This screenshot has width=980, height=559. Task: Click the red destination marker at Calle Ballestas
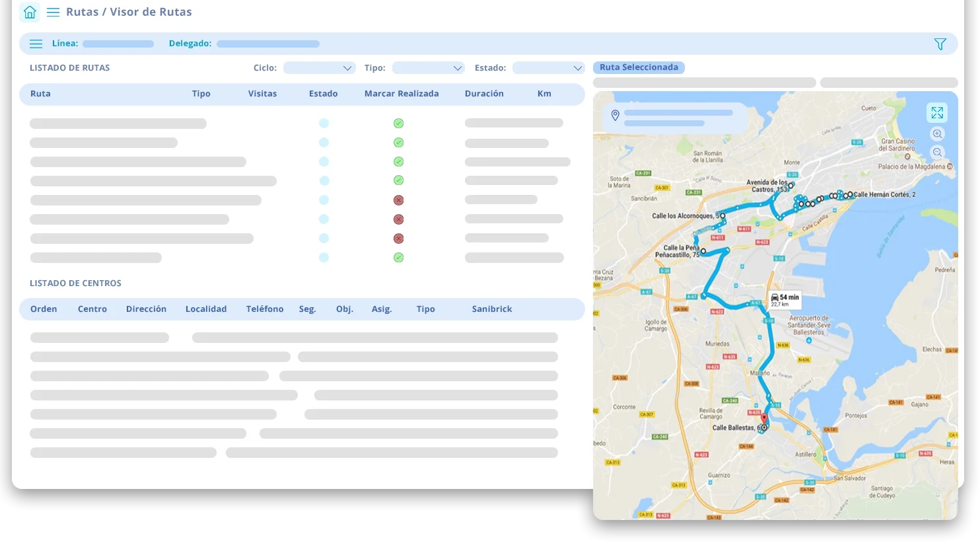(x=764, y=419)
